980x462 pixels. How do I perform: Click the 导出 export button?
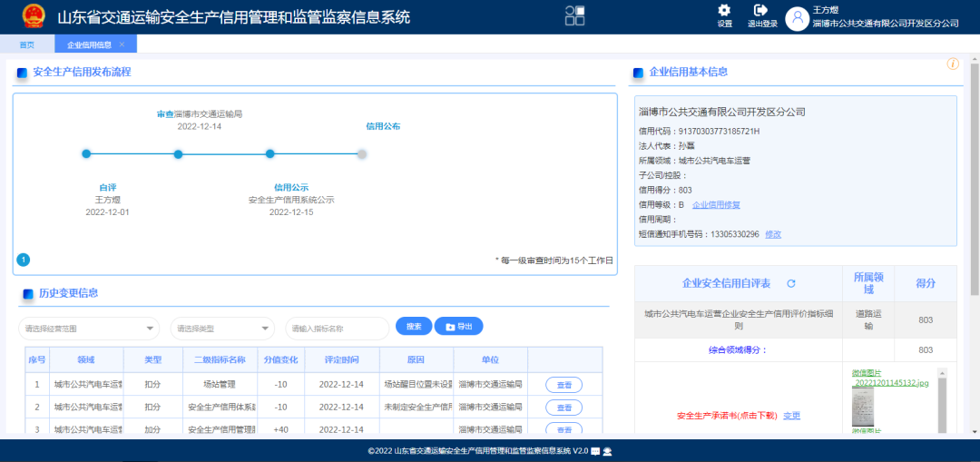coord(458,327)
